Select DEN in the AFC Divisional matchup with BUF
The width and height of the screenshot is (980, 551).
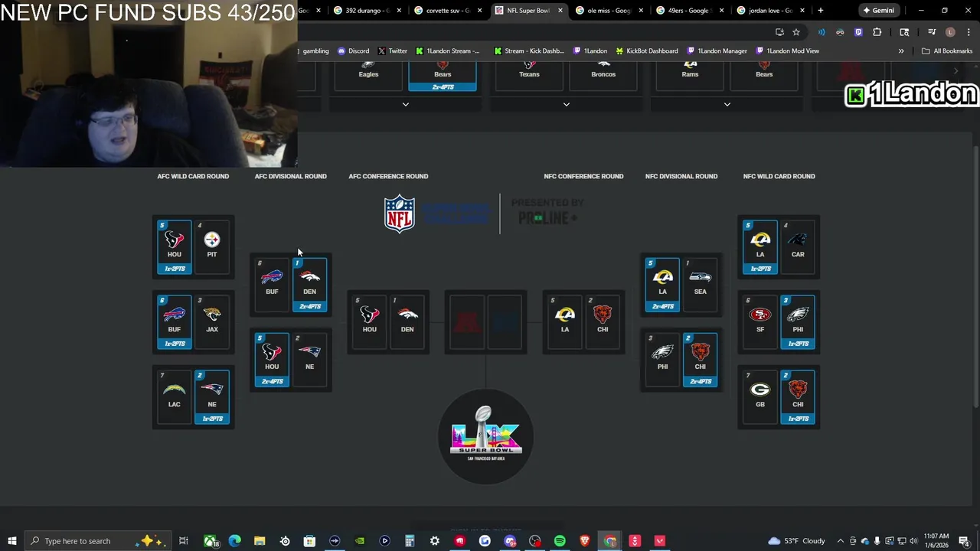(309, 284)
